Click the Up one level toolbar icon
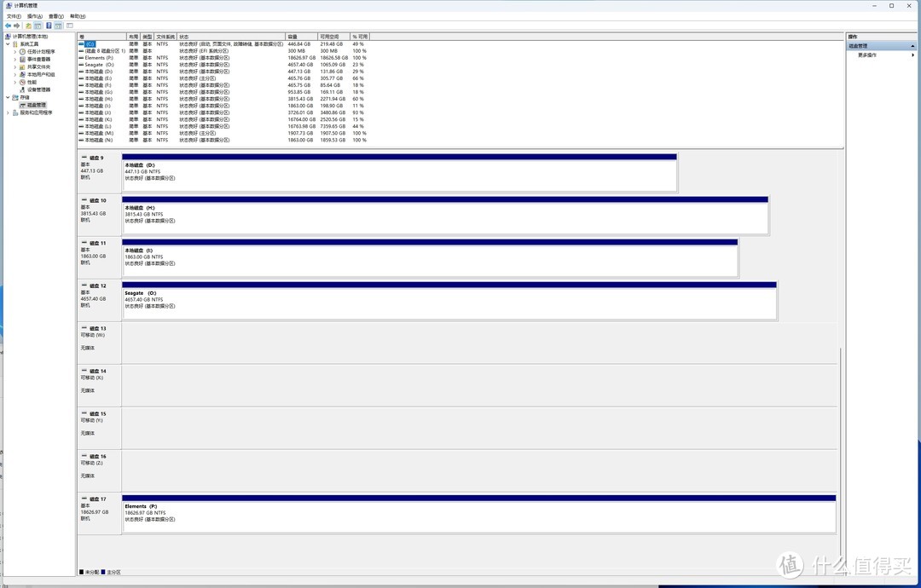This screenshot has width=921, height=588. click(28, 26)
